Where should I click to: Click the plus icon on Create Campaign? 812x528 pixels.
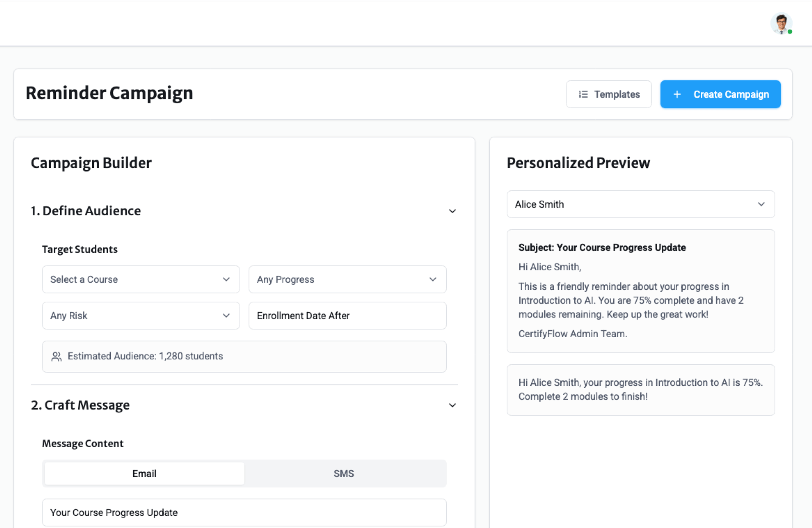[677, 94]
